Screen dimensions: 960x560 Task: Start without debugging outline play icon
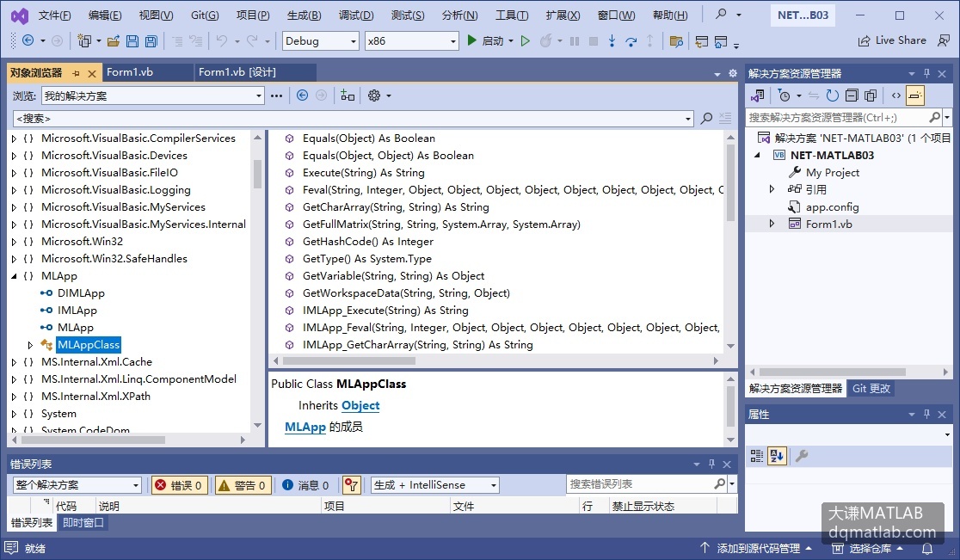[x=525, y=41]
